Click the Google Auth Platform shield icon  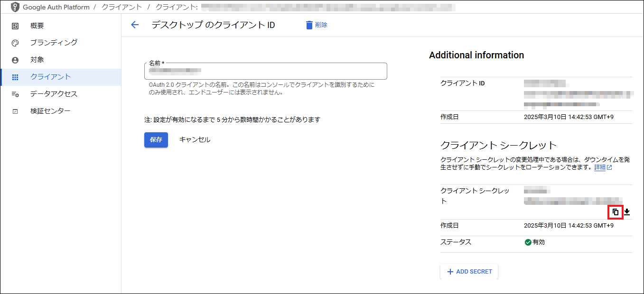pos(15,8)
